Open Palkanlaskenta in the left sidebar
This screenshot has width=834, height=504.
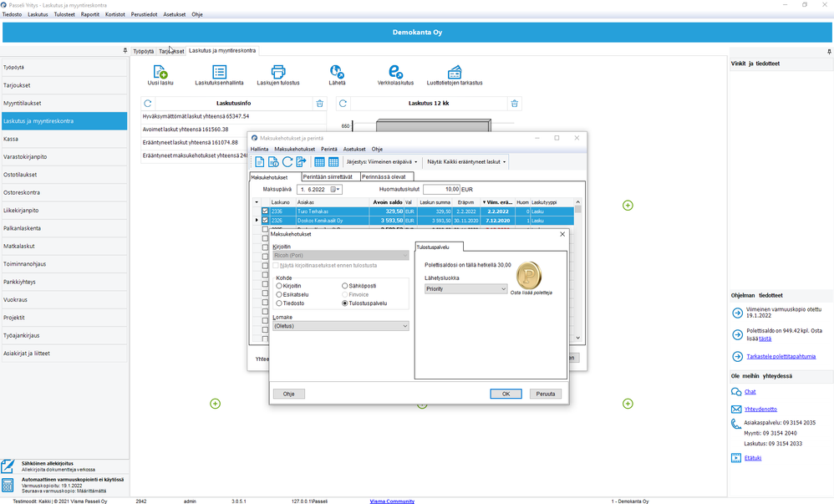pyautogui.click(x=64, y=228)
